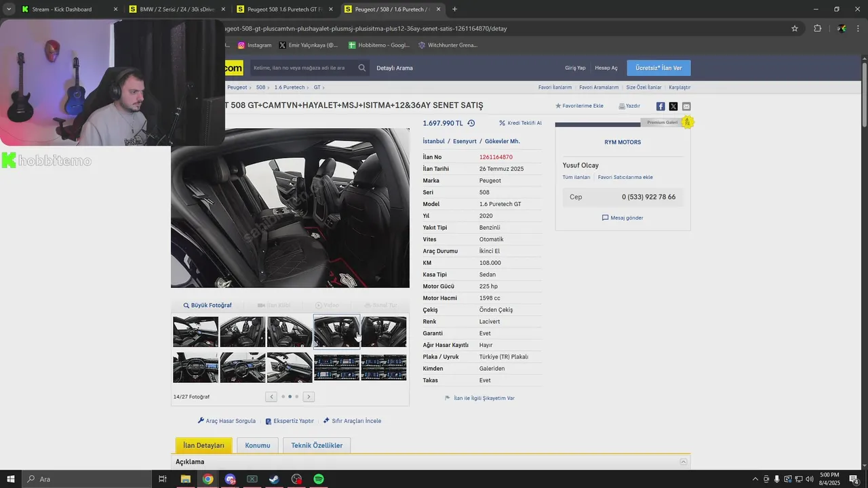868x488 pixels.
Task: Click Esenyurt location link
Action: click(x=465, y=141)
